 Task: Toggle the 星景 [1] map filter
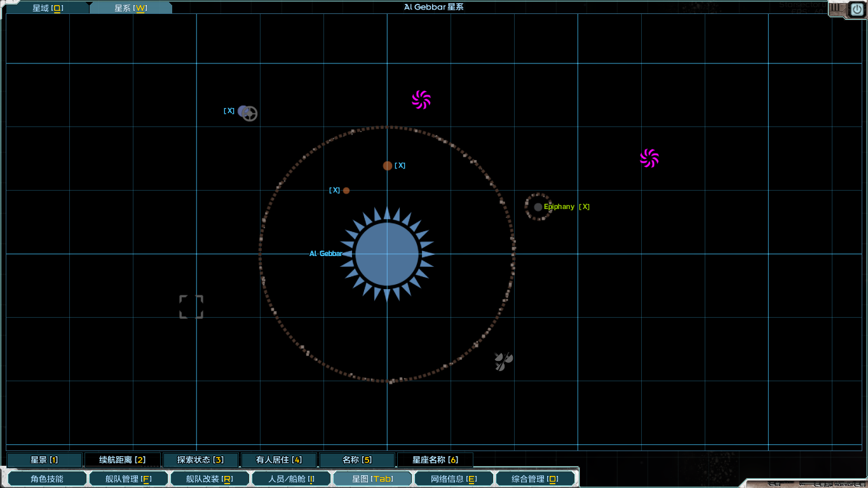44,460
